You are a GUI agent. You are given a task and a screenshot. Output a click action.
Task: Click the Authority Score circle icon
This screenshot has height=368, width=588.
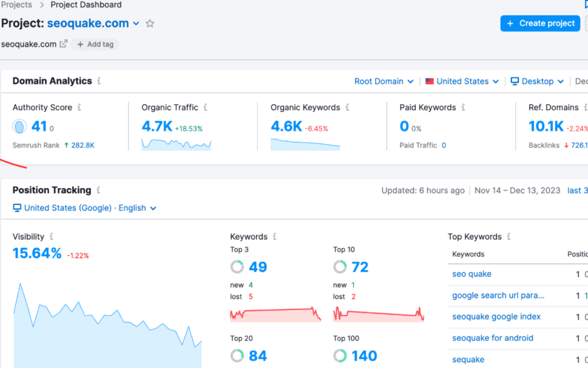pyautogui.click(x=20, y=126)
